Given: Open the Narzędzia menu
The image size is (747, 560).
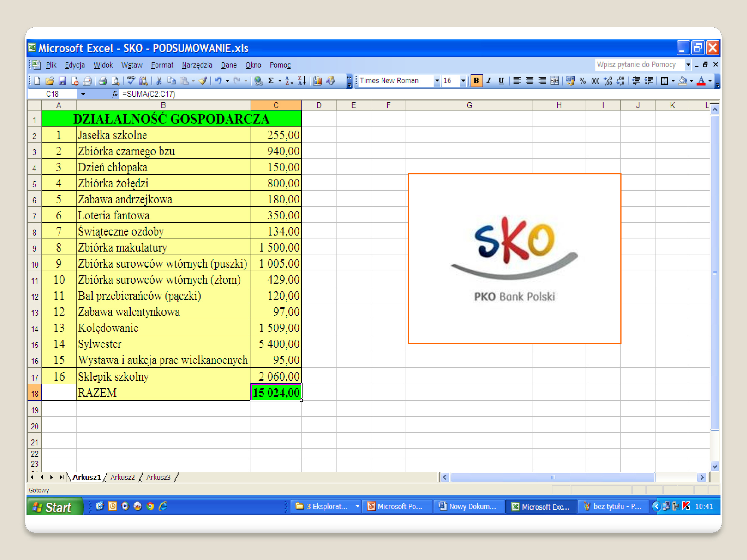Looking at the screenshot, I should (197, 65).
